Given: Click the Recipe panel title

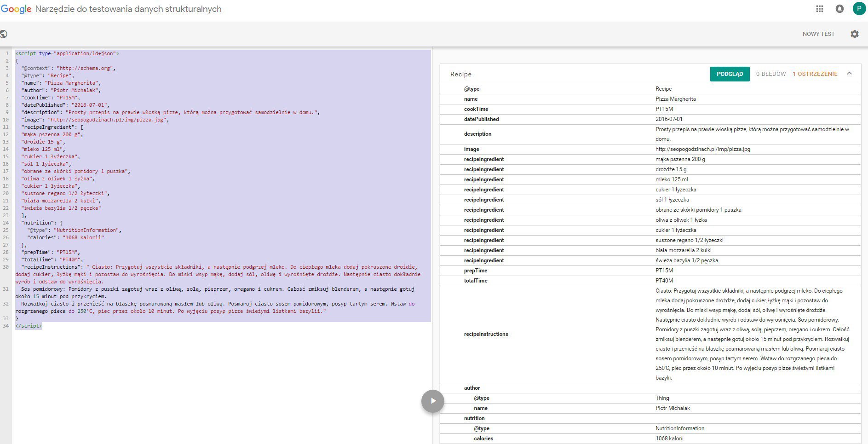Looking at the screenshot, I should (x=461, y=75).
